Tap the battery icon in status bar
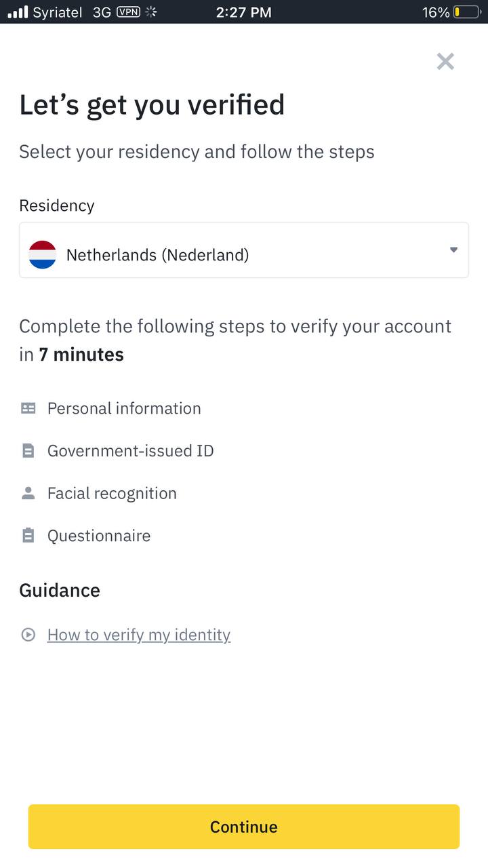The image size is (488, 868). (x=466, y=12)
